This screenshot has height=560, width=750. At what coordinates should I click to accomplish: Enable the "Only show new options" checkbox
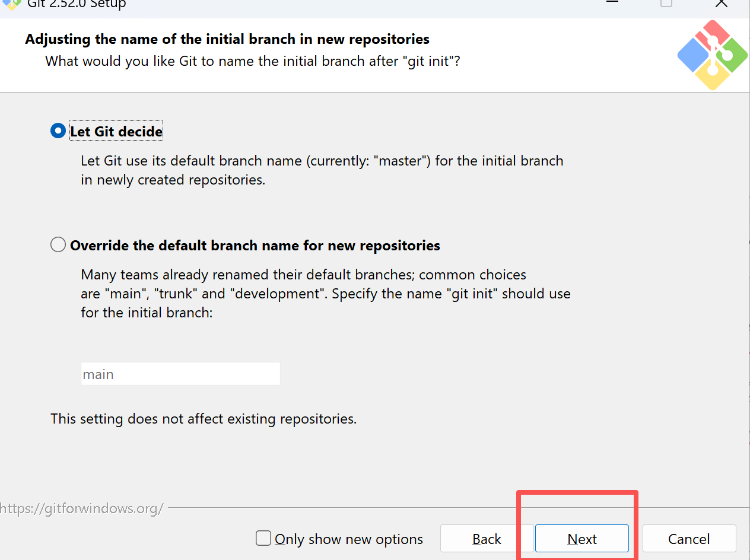tap(263, 539)
